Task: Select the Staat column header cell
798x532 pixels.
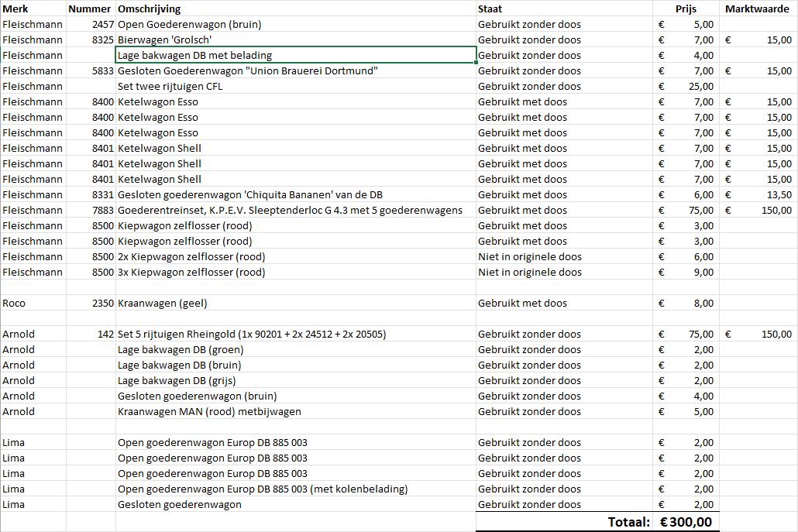Action: point(564,9)
